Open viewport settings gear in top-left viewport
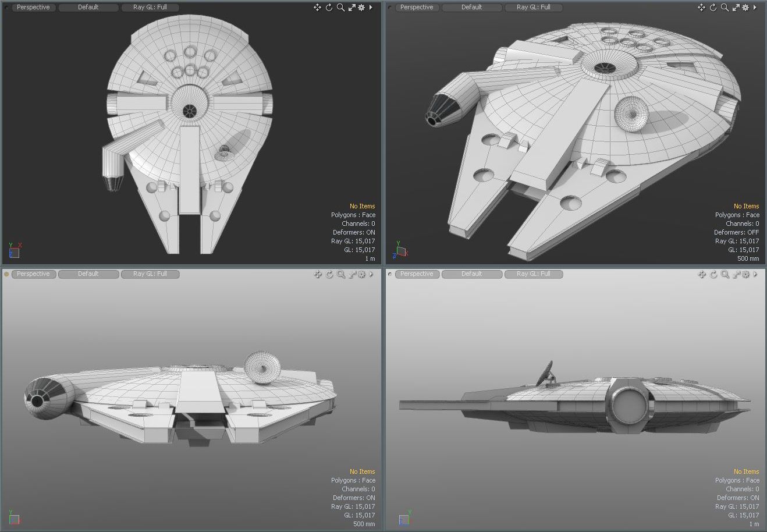Screen dimensions: 767x532 click(361, 8)
